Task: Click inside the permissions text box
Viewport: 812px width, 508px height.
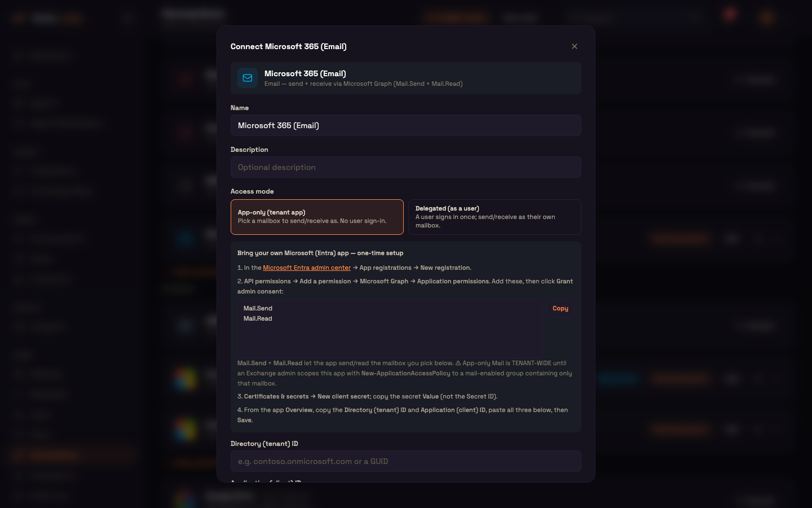Action: (390, 329)
